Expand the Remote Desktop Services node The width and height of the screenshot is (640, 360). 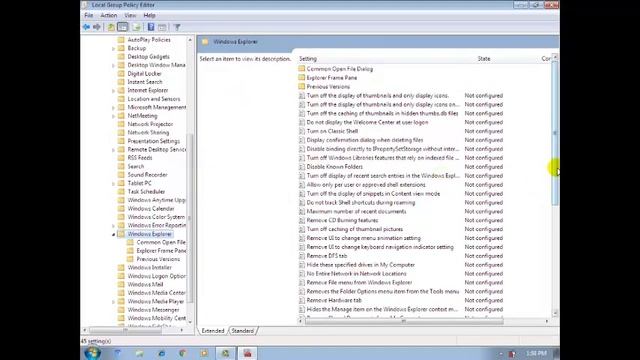pyautogui.click(x=113, y=149)
